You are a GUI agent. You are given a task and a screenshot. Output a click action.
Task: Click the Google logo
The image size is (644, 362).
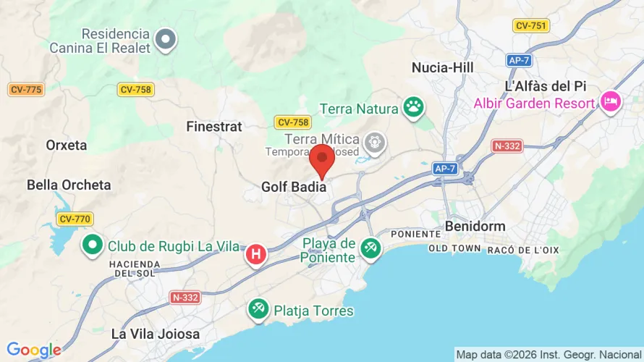pyautogui.click(x=34, y=350)
